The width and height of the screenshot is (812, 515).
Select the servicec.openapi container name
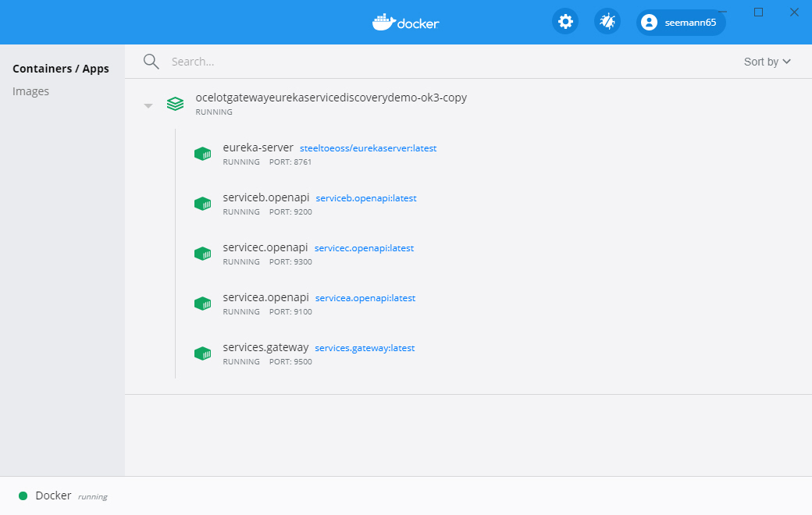tap(265, 247)
